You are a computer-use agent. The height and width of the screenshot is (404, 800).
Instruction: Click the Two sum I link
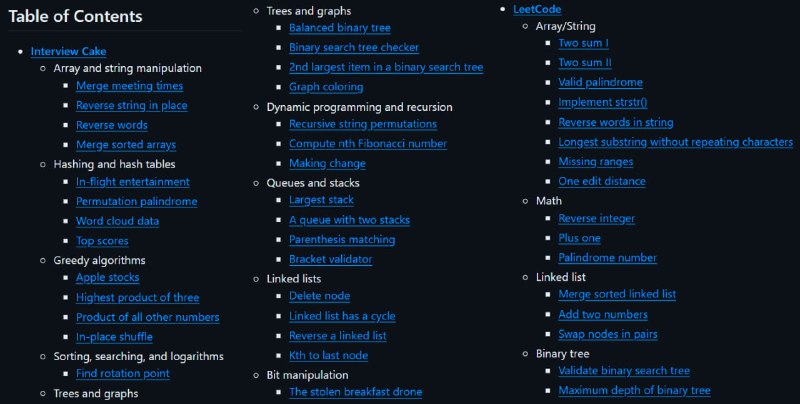583,43
